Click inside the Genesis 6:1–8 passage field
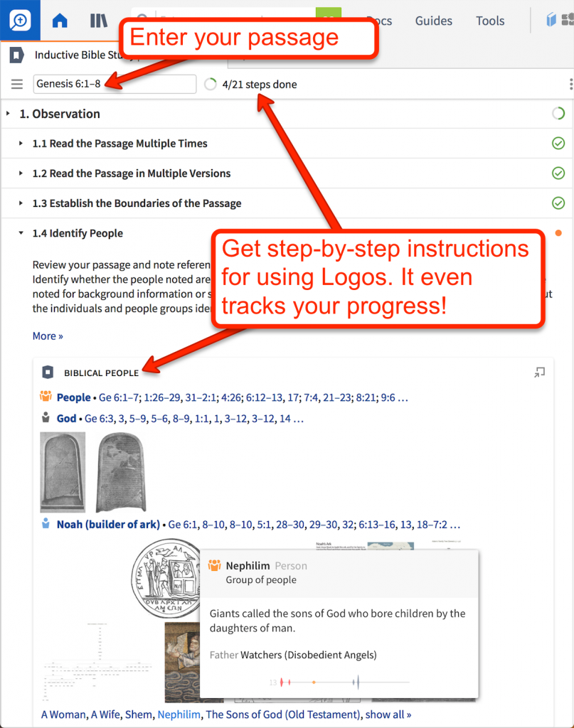 pyautogui.click(x=115, y=84)
